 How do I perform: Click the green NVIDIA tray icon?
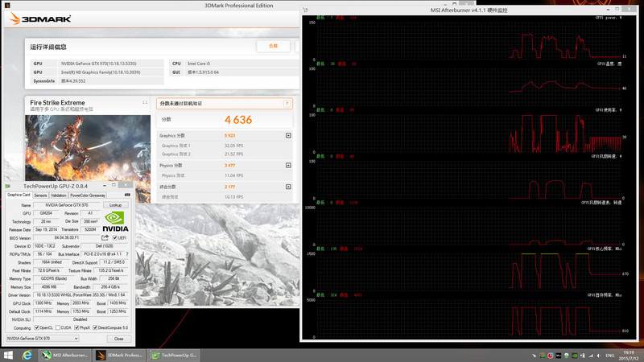click(575, 356)
